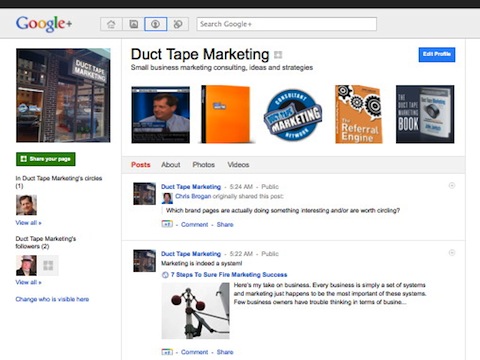480x360 pixels.
Task: Click View all under followers section
Action: pyautogui.click(x=28, y=282)
